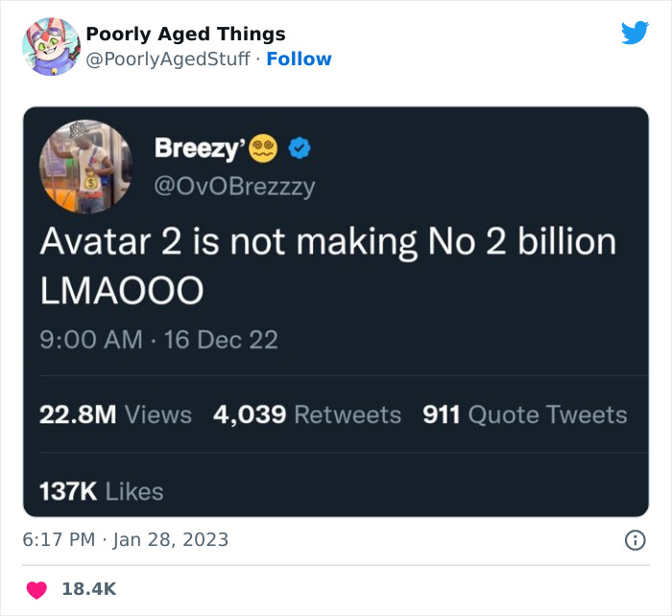Click the Twitter bird logo
672x616 pixels.
pos(635,33)
